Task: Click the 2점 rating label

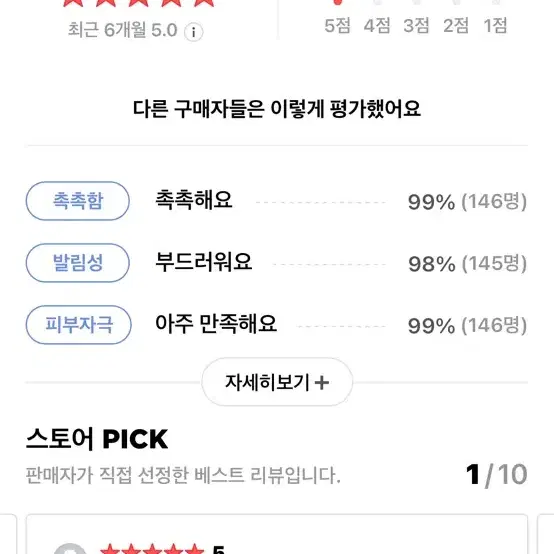Action: pyautogui.click(x=456, y=26)
